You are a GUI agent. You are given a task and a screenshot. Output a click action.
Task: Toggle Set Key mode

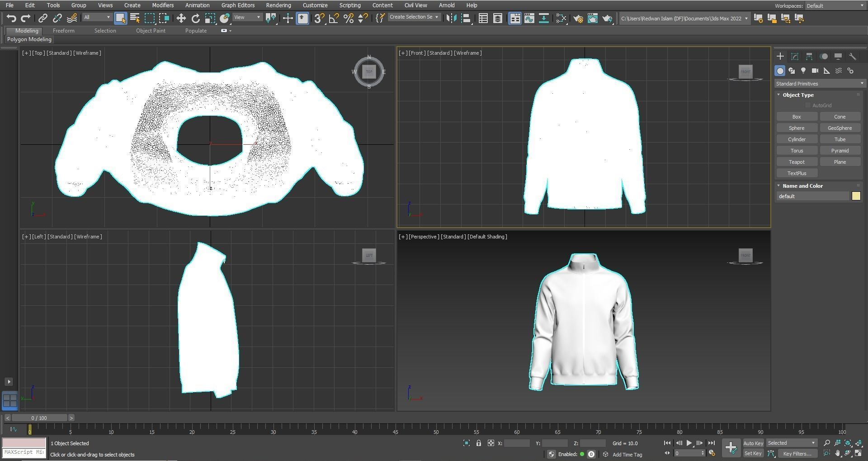click(x=753, y=453)
